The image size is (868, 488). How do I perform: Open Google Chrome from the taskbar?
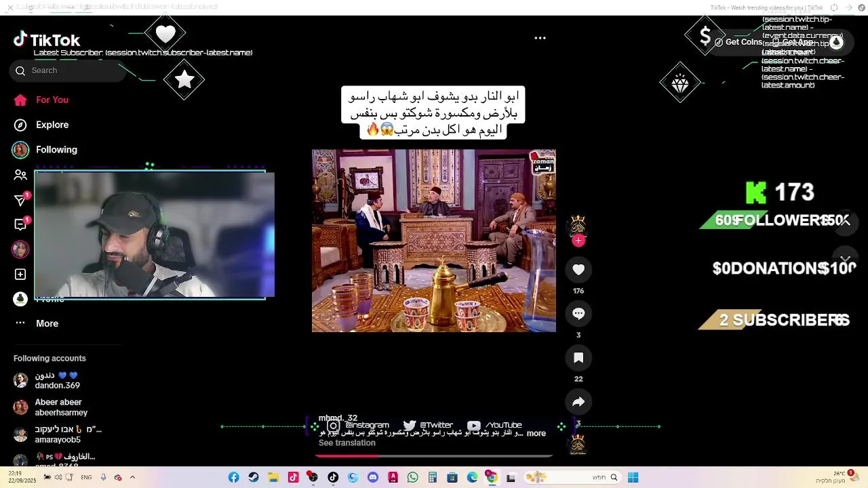(492, 478)
